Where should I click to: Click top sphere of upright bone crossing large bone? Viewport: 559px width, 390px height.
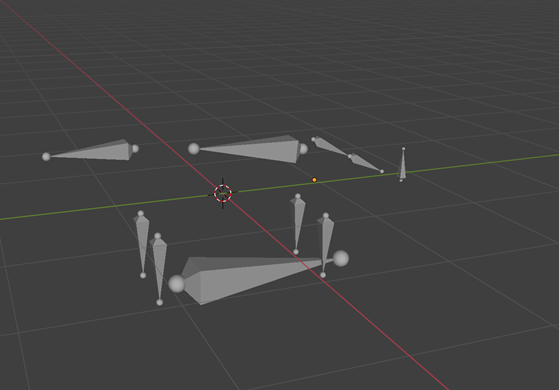(325, 216)
